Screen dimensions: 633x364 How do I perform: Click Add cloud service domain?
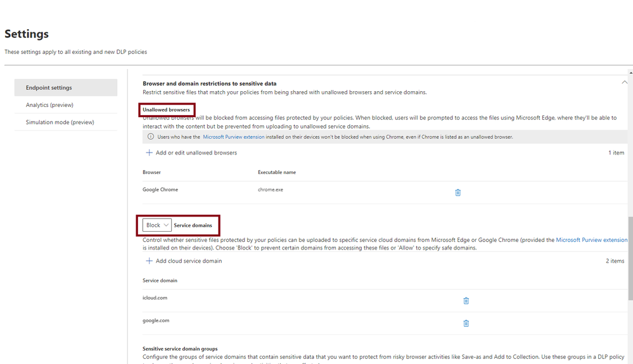click(x=189, y=261)
